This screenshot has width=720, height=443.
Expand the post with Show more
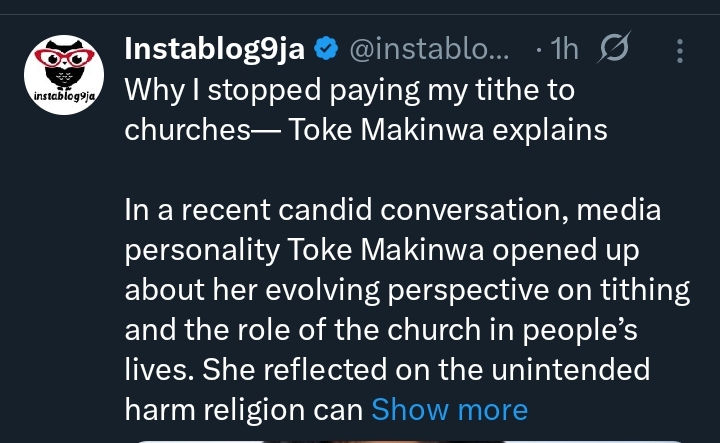449,409
